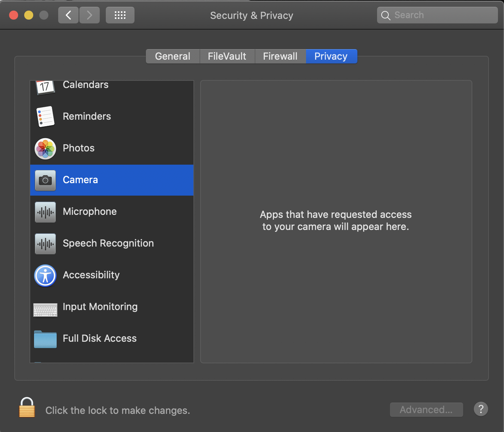The width and height of the screenshot is (504, 432).
Task: Select Photos text in the privacy list
Action: coord(79,148)
